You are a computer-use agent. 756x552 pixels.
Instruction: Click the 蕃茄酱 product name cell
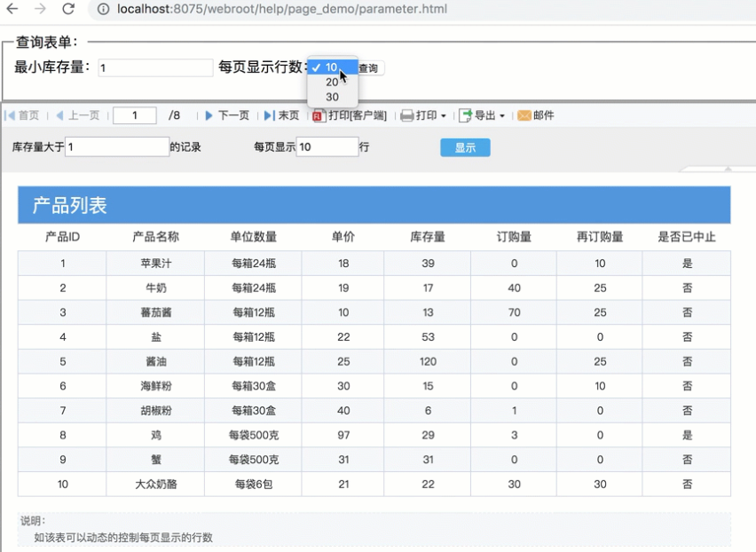coord(156,312)
